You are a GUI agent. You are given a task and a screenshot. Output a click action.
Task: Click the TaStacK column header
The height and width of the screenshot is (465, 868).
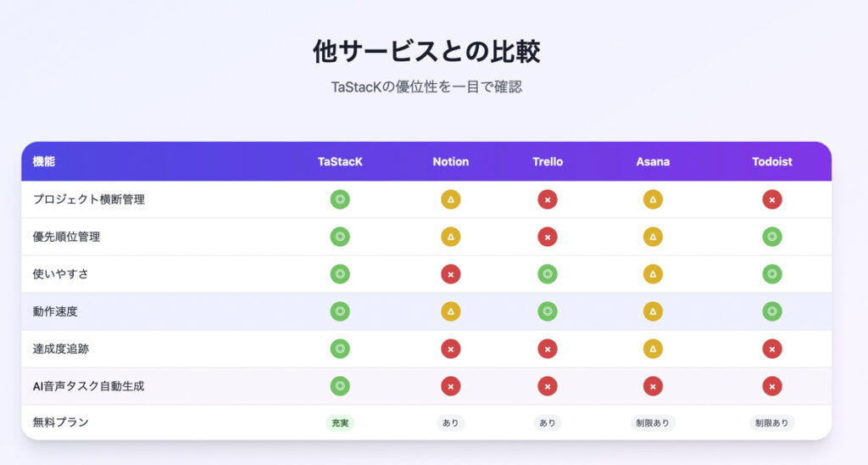tap(340, 161)
